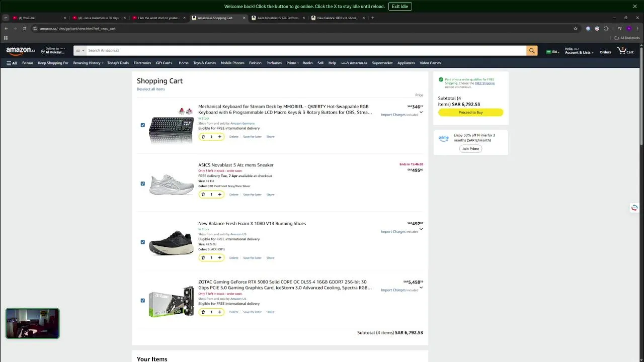
Task: Switch to Asics Novablast 5 browser tab
Action: (278, 18)
